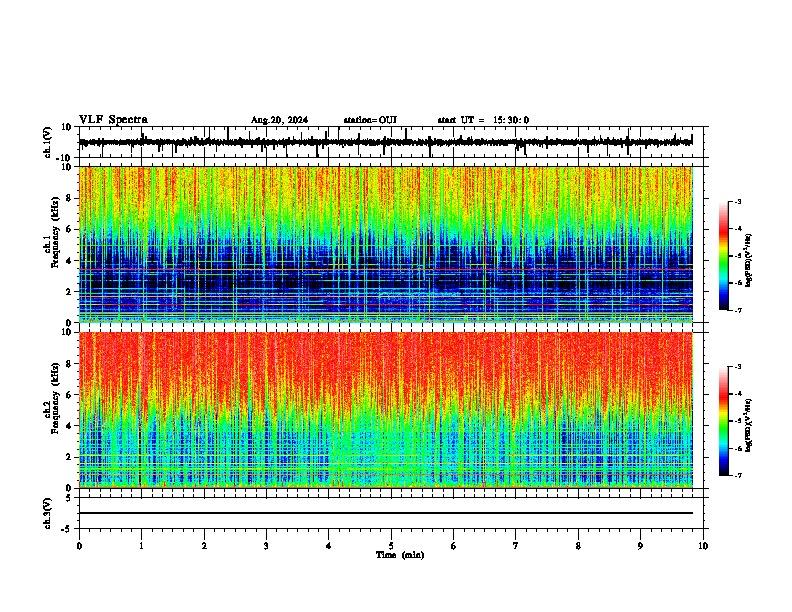This screenshot has width=792, height=612.
Task: Click the '-10' tick on ch.1 voltage axis
Action: click(65, 158)
